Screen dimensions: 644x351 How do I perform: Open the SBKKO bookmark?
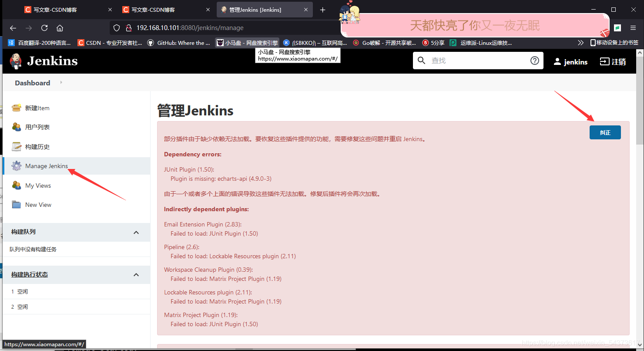click(x=315, y=43)
